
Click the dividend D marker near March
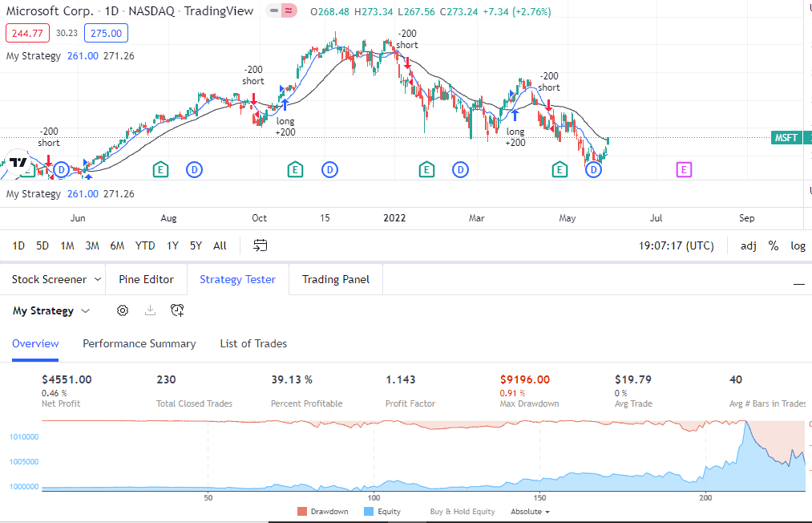tap(460, 169)
